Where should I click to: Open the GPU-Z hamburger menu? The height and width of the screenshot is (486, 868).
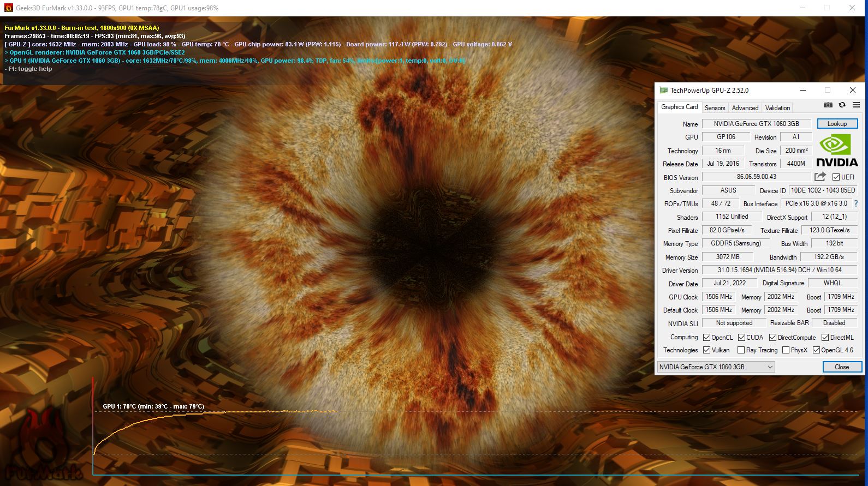pyautogui.click(x=856, y=105)
